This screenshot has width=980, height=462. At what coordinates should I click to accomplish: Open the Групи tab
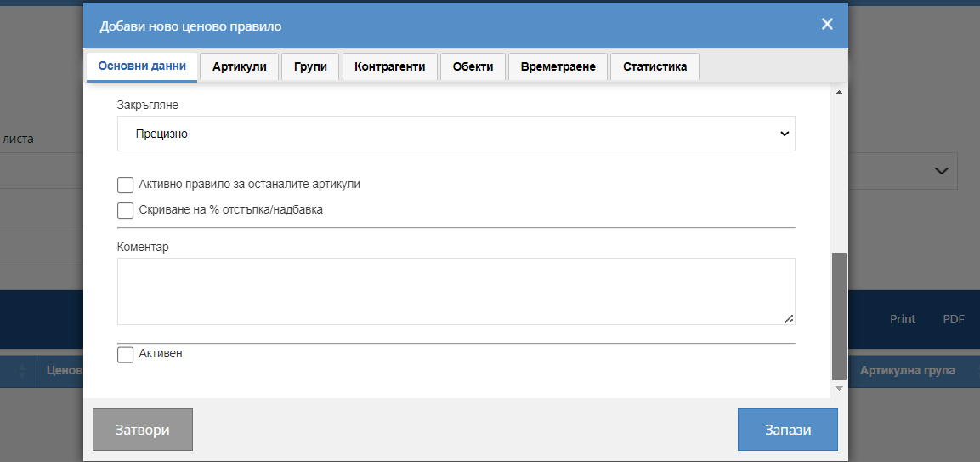point(310,67)
